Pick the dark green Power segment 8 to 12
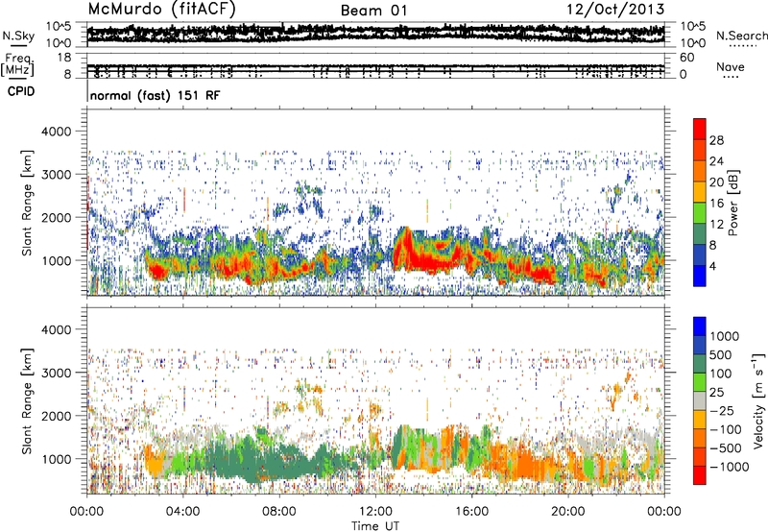The image size is (768, 532). (700, 234)
